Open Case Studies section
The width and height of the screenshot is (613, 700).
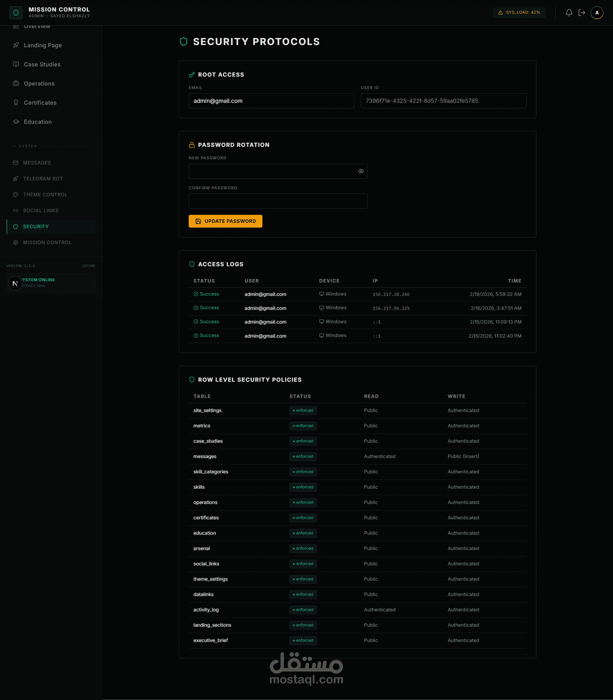click(42, 64)
